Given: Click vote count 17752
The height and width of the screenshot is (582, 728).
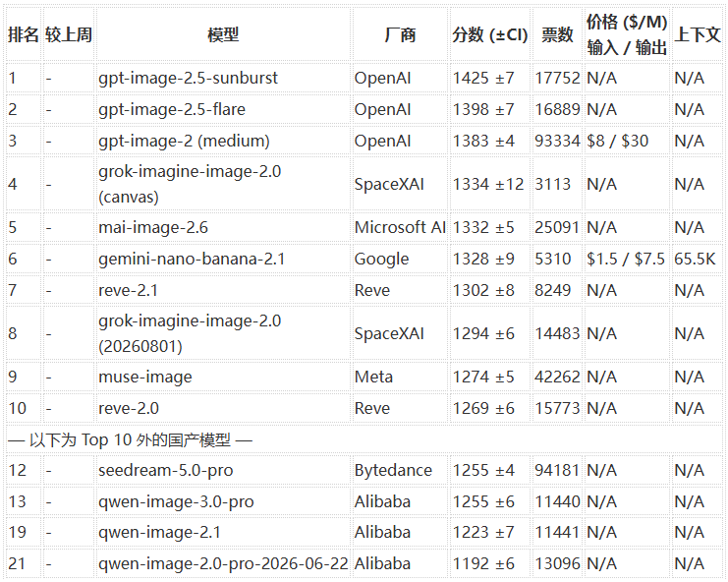Looking at the screenshot, I should point(558,78).
